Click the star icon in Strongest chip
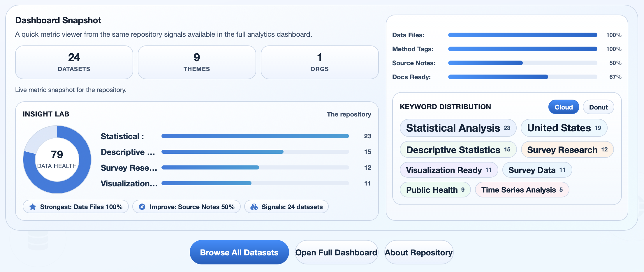 (x=33, y=207)
